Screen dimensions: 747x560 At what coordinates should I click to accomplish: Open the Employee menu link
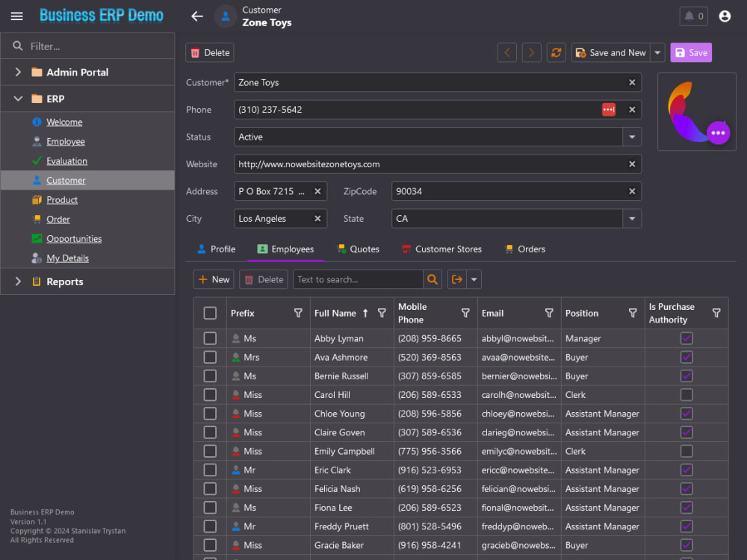[x=66, y=141]
